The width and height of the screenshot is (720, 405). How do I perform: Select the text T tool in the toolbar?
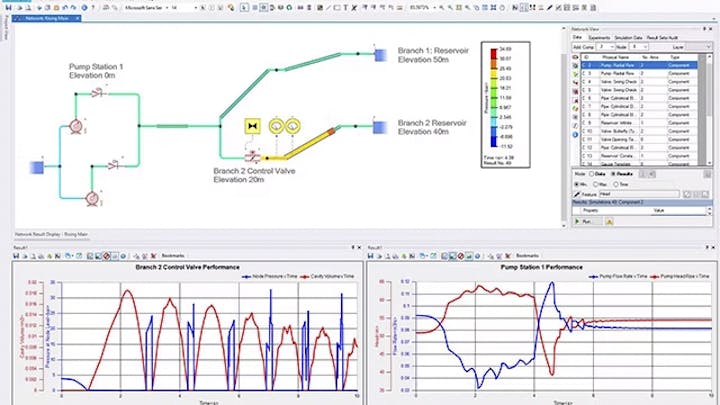(345, 8)
